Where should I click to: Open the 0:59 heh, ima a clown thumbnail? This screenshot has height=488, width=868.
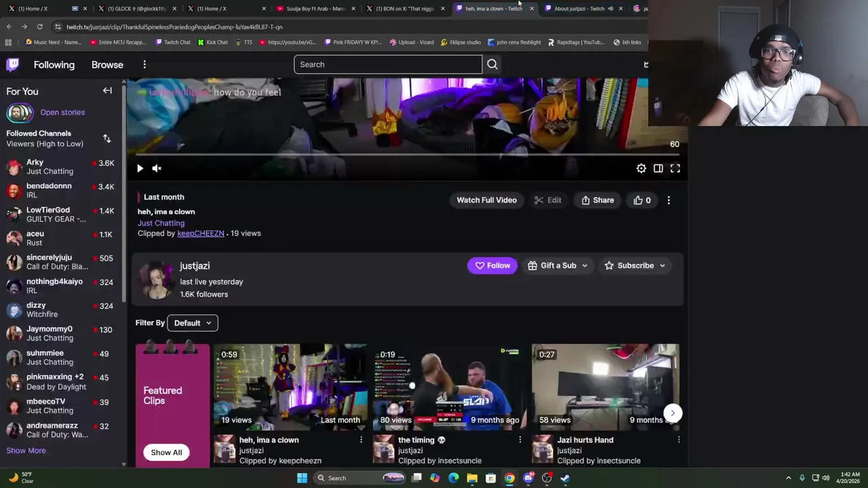click(x=290, y=387)
